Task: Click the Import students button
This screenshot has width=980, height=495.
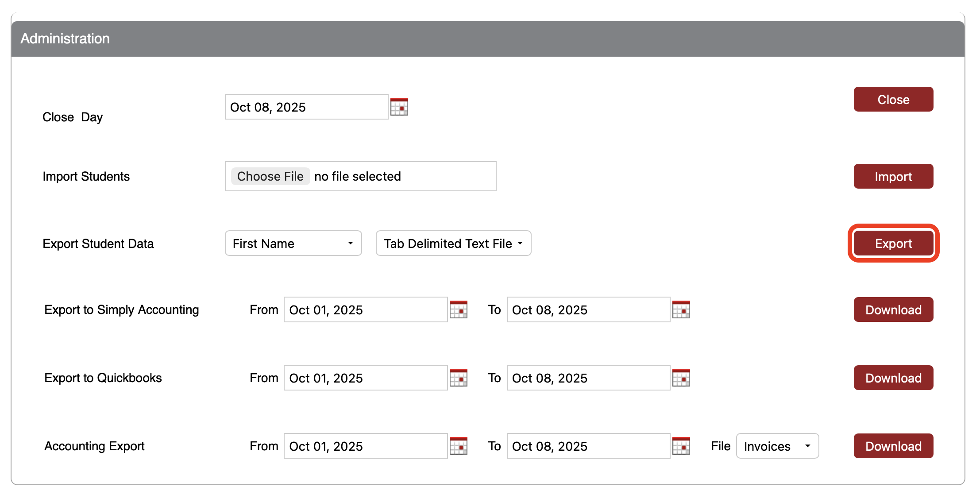Action: pyautogui.click(x=893, y=176)
